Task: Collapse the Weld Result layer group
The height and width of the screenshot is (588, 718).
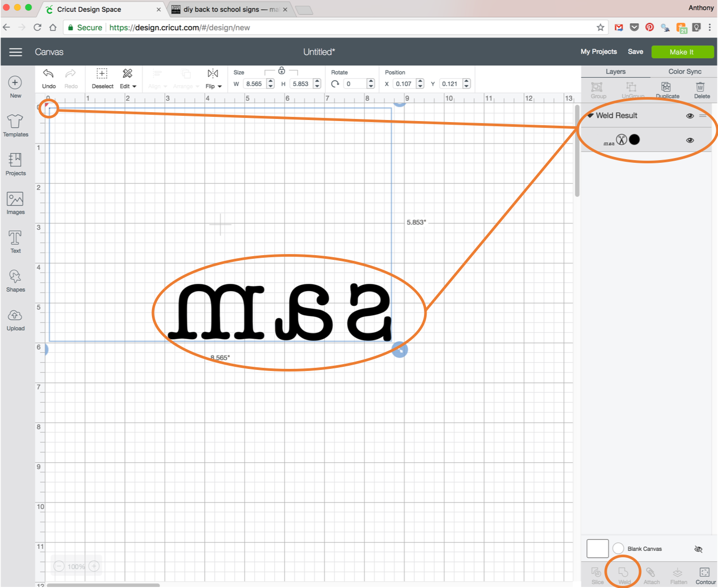Action: pyautogui.click(x=590, y=115)
